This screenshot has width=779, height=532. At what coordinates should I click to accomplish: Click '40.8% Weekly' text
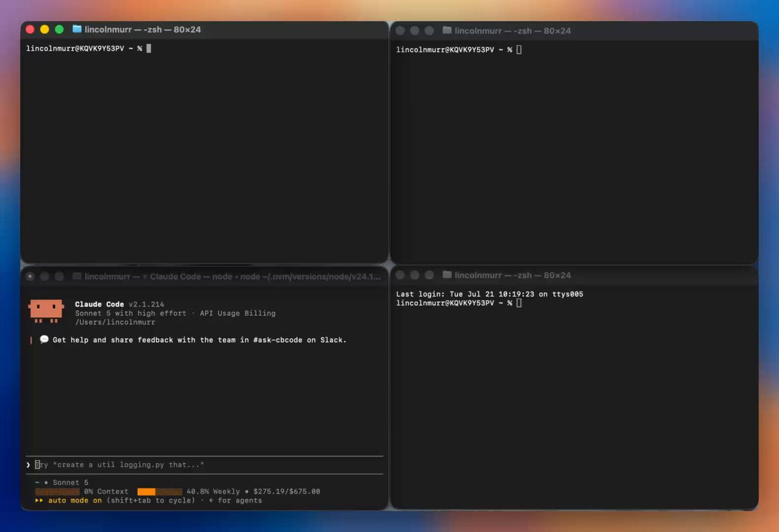point(213,492)
